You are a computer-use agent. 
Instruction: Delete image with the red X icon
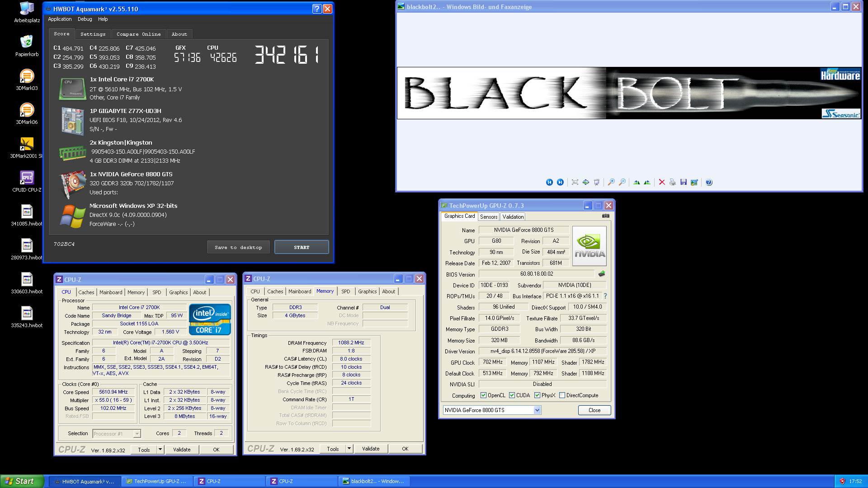(x=662, y=182)
